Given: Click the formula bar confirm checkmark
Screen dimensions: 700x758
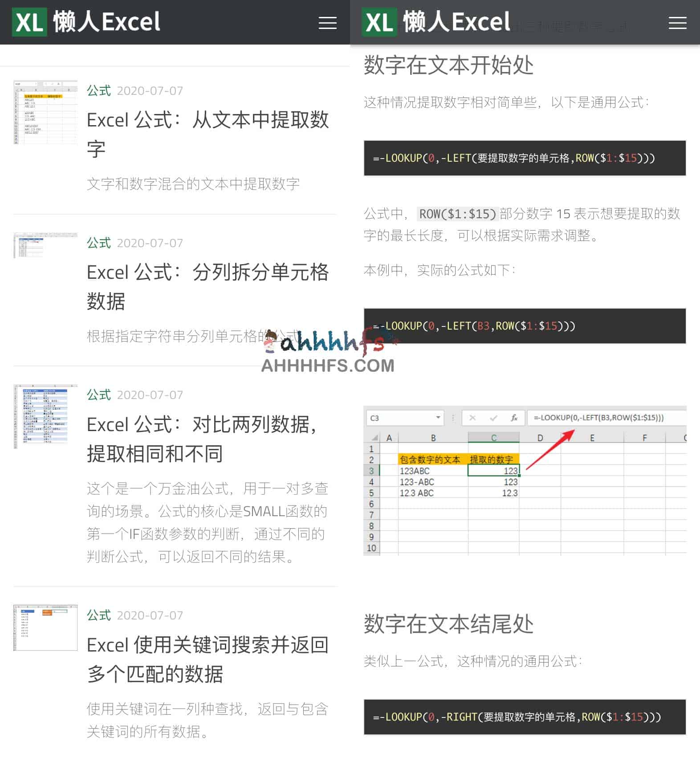Looking at the screenshot, I should click(x=493, y=418).
